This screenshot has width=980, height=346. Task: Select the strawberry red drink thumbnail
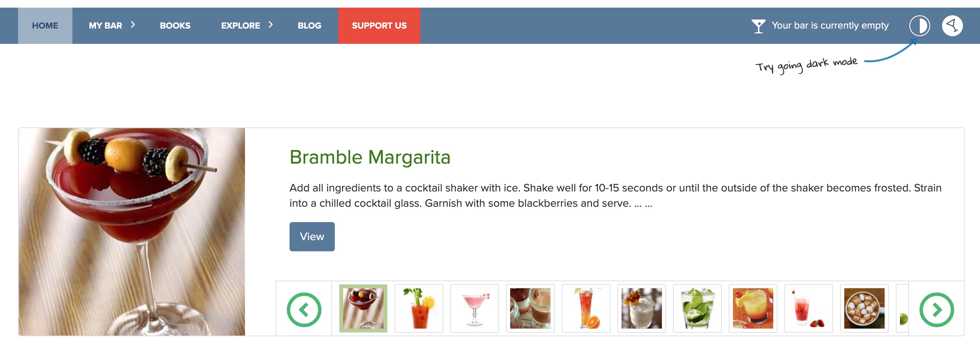point(808,308)
